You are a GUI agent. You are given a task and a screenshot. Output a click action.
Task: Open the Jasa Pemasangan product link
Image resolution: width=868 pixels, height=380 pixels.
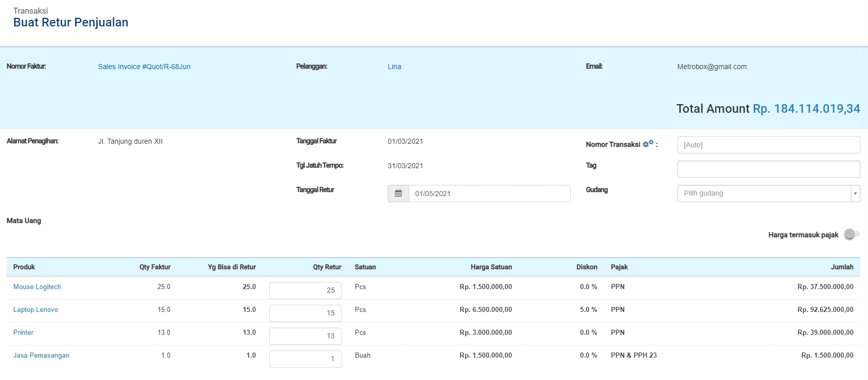click(x=41, y=356)
